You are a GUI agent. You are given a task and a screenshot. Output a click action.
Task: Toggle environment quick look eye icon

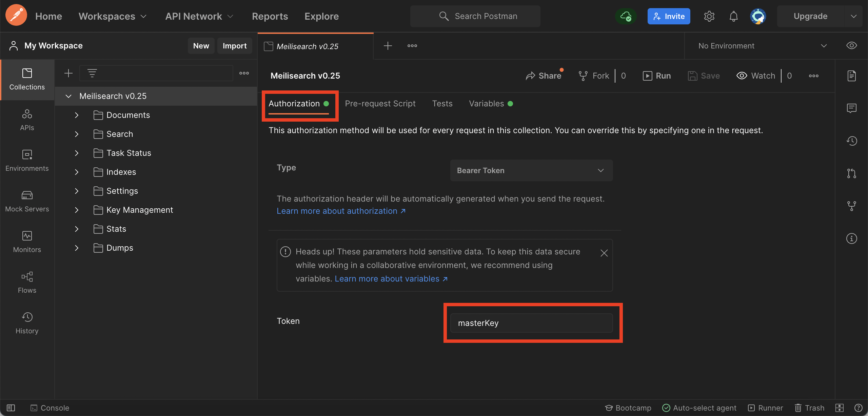pyautogui.click(x=851, y=45)
